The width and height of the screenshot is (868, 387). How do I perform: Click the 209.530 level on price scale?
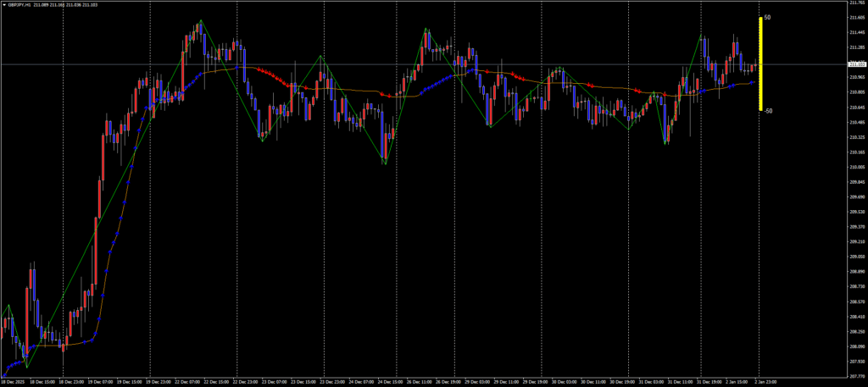856,212
